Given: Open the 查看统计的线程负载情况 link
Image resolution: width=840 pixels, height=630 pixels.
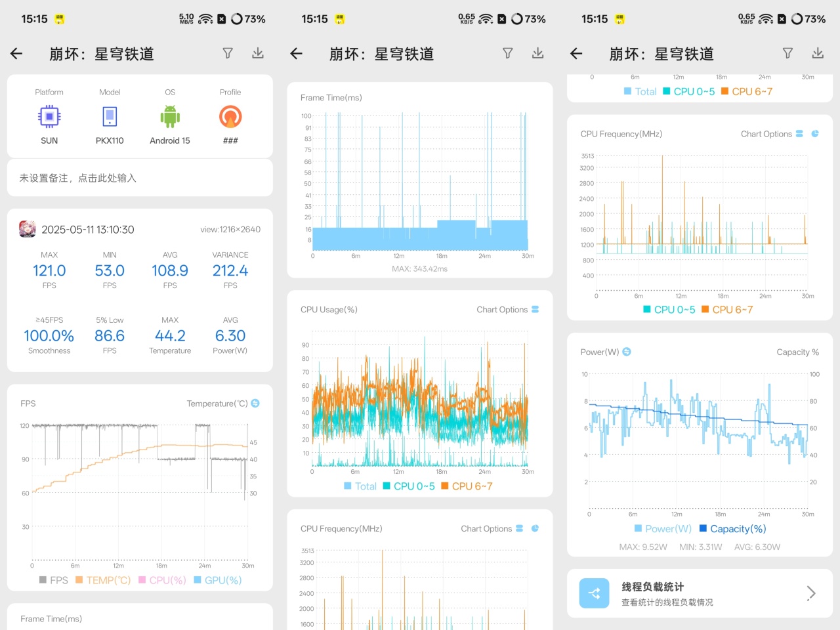Looking at the screenshot, I should click(667, 602).
